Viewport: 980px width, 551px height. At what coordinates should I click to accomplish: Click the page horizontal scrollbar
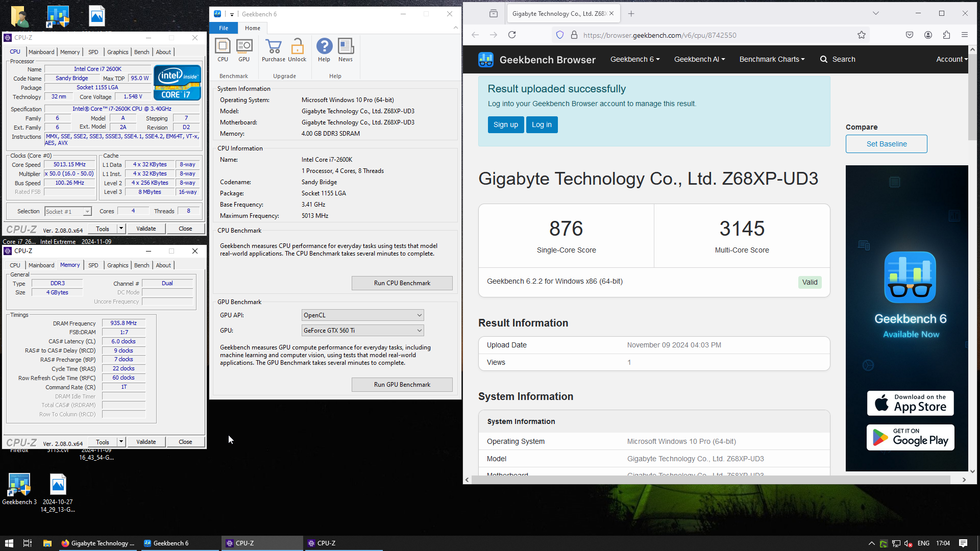click(710, 480)
